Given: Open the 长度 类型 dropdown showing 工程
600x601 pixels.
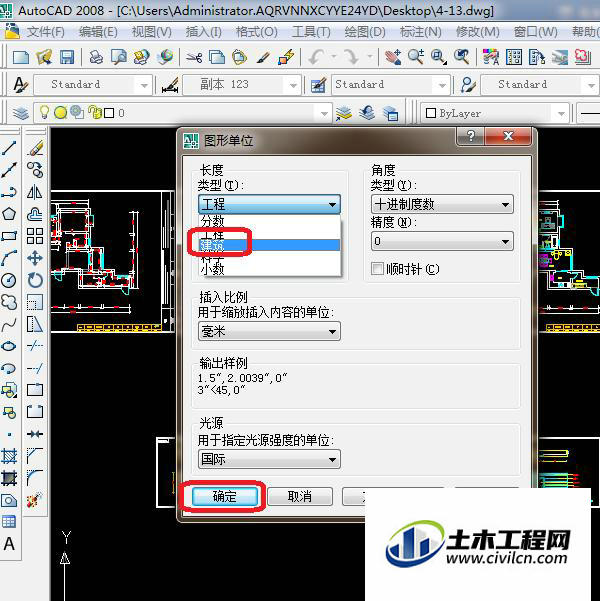Looking at the screenshot, I should click(269, 204).
